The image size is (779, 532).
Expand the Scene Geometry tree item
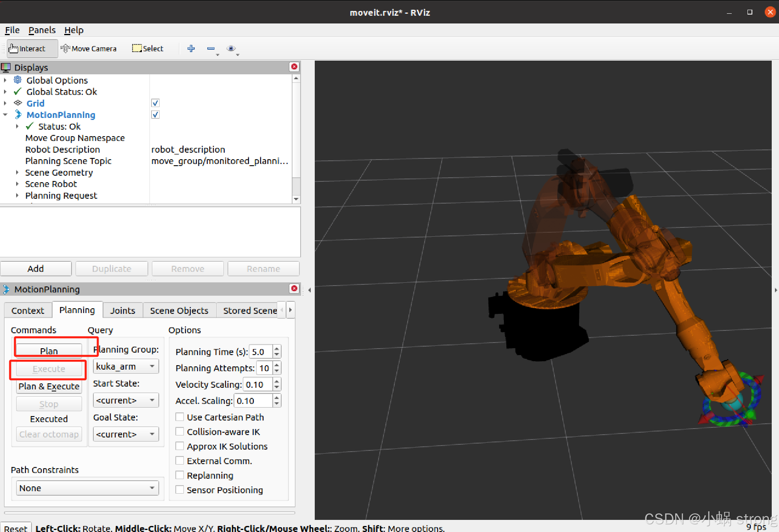17,172
